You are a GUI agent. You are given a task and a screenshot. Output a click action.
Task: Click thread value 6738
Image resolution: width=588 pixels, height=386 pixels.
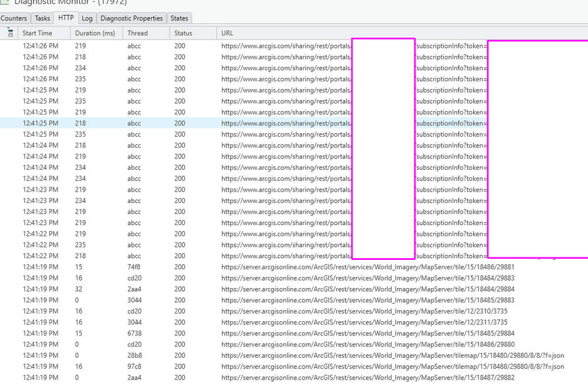click(134, 334)
